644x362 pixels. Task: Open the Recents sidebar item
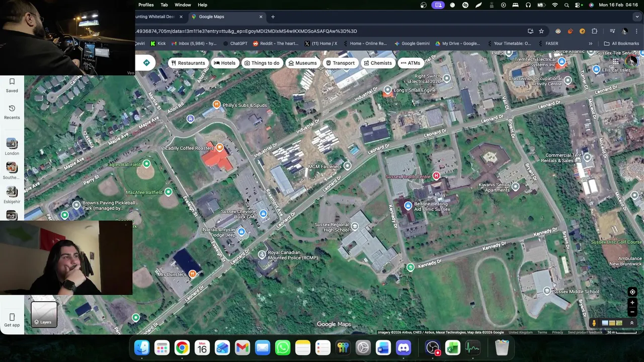click(x=12, y=112)
